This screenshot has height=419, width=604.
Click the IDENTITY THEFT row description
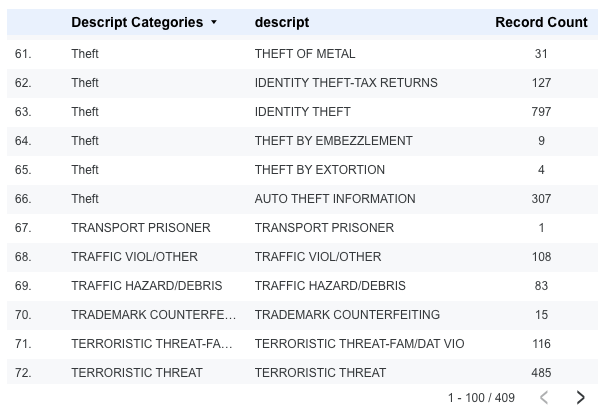302,112
